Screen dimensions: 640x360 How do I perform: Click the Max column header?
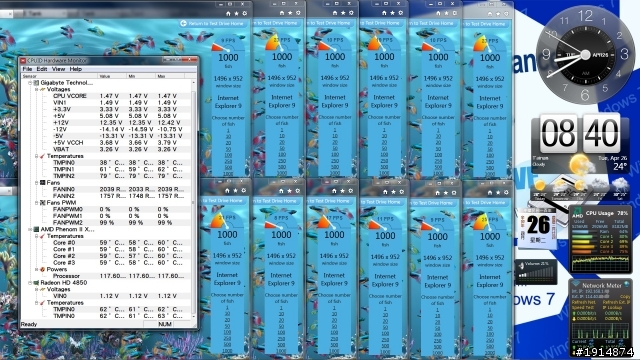tap(170, 76)
